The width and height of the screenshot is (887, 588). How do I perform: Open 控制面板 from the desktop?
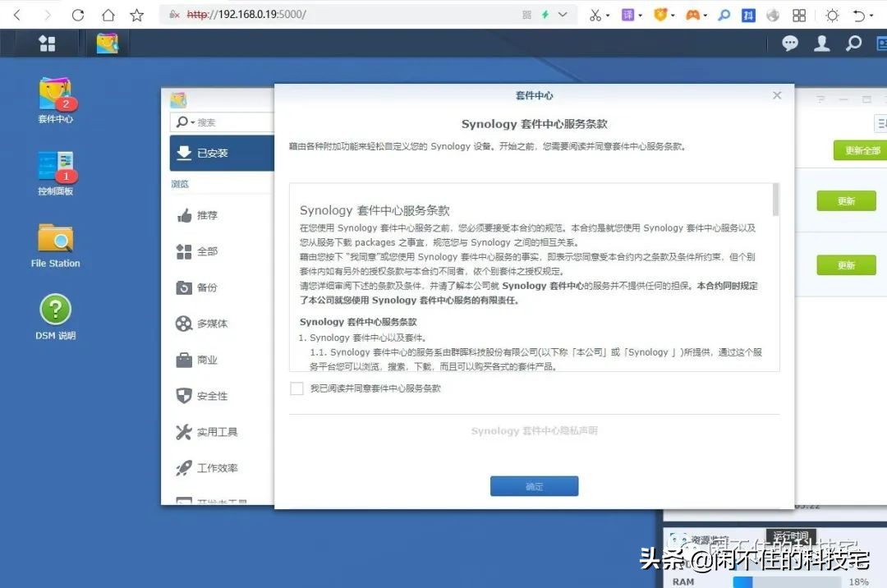tap(54, 163)
